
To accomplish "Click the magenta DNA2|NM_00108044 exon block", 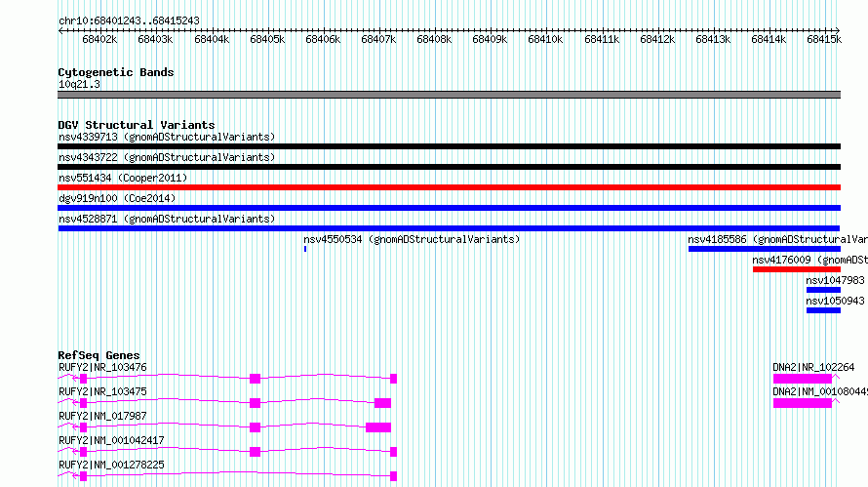I will tap(802, 403).
